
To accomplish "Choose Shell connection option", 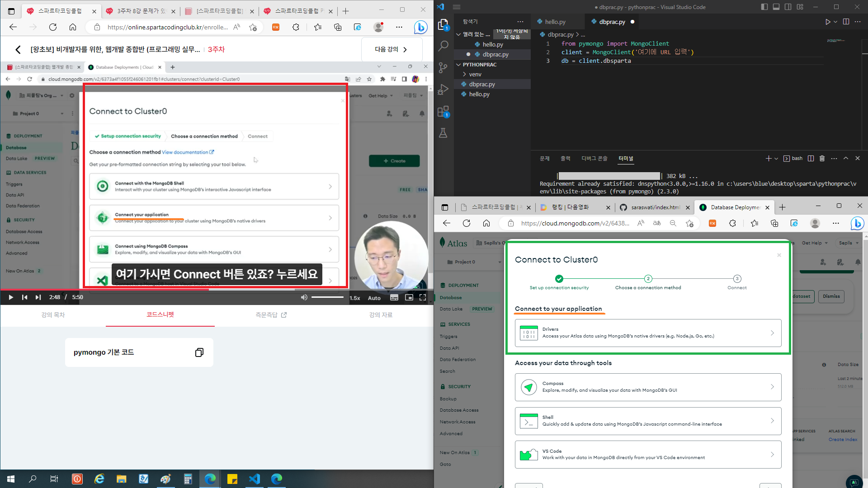I will [x=648, y=421].
